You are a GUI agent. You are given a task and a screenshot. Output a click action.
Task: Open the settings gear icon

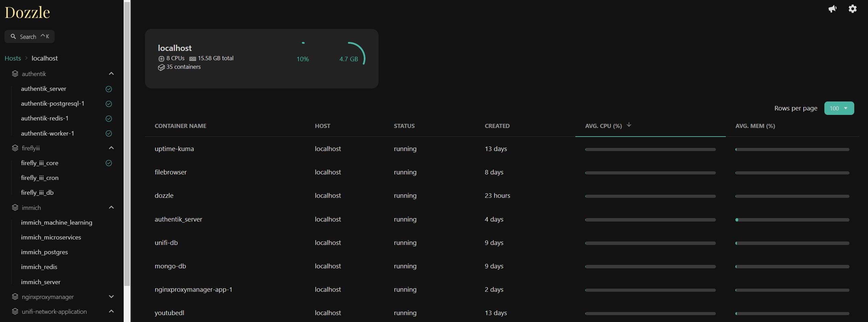[853, 9]
